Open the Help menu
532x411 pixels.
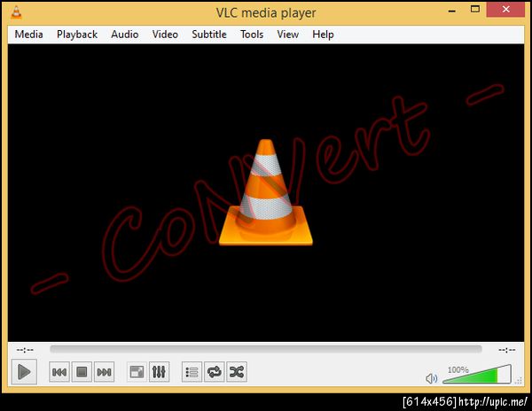click(323, 35)
